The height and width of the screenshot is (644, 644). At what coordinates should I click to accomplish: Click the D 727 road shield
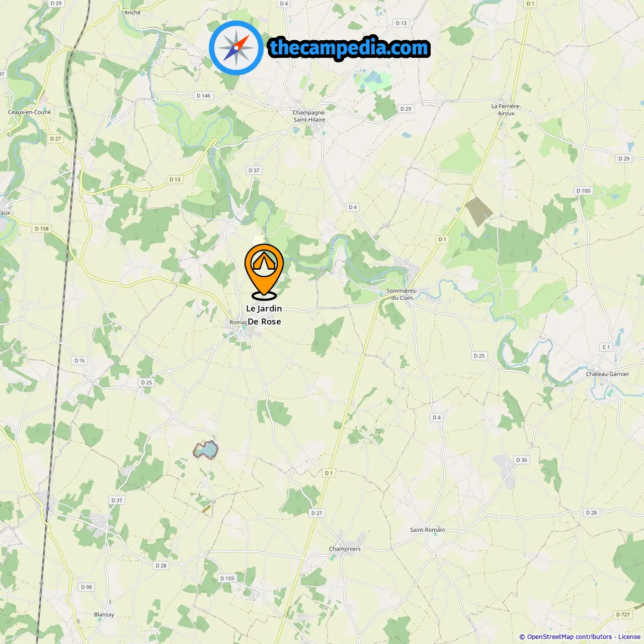tap(623, 614)
